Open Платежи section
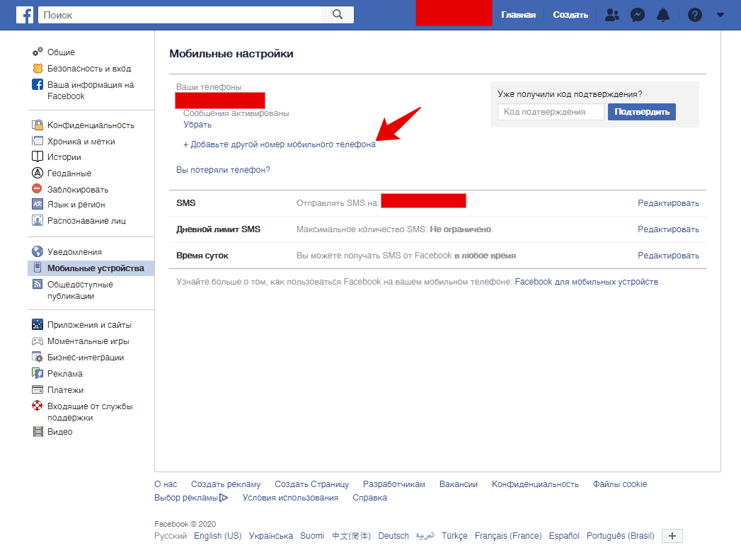 point(65,390)
